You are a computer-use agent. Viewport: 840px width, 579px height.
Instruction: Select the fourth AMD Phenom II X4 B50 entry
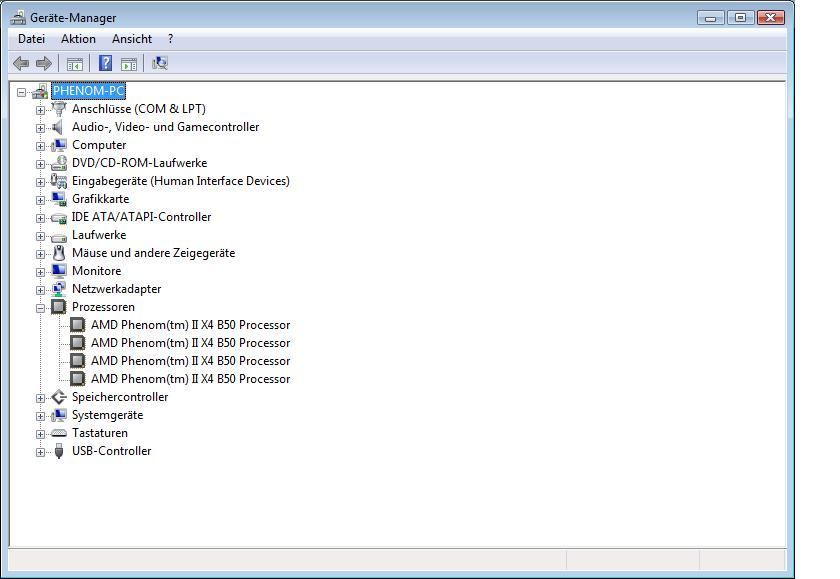click(x=190, y=379)
